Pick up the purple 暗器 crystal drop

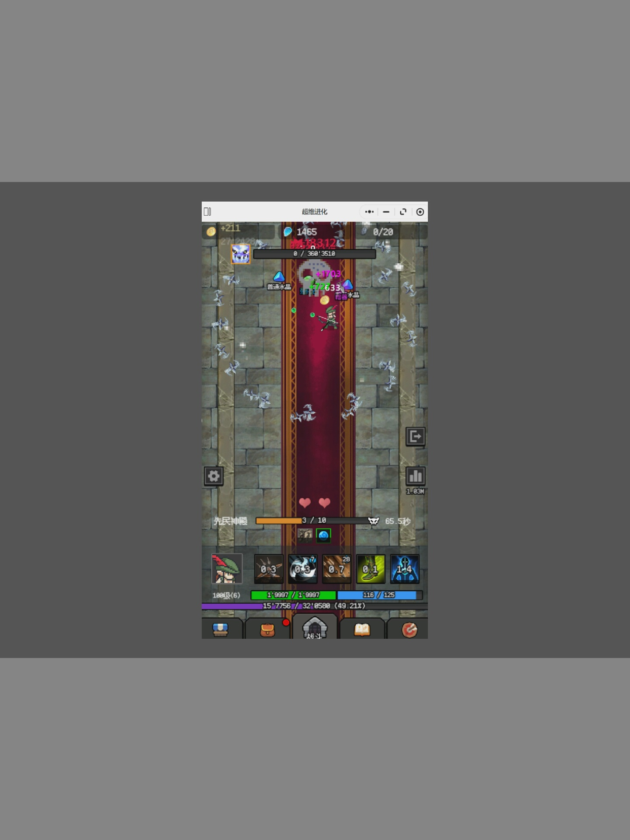pos(347,290)
